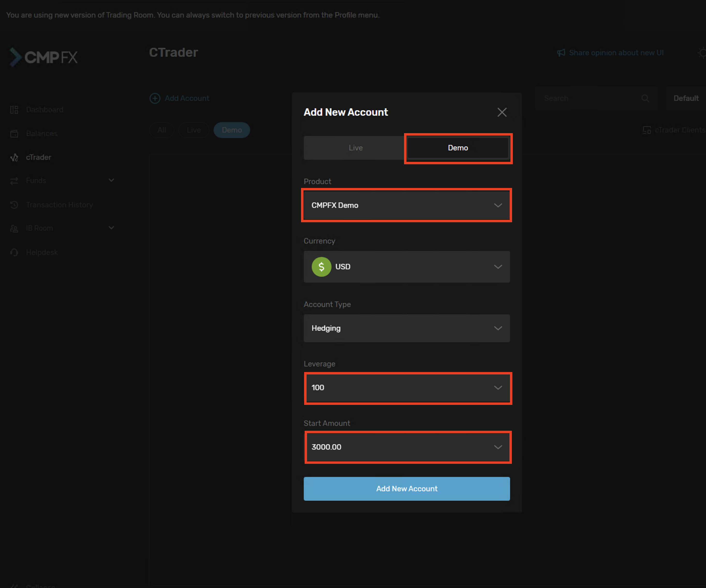
Task: Click the Add New Account dialog title
Action: (346, 112)
